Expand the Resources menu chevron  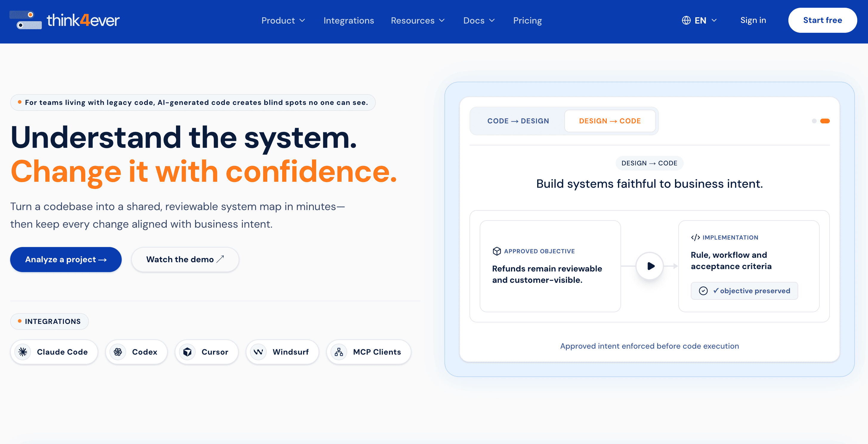[442, 21]
